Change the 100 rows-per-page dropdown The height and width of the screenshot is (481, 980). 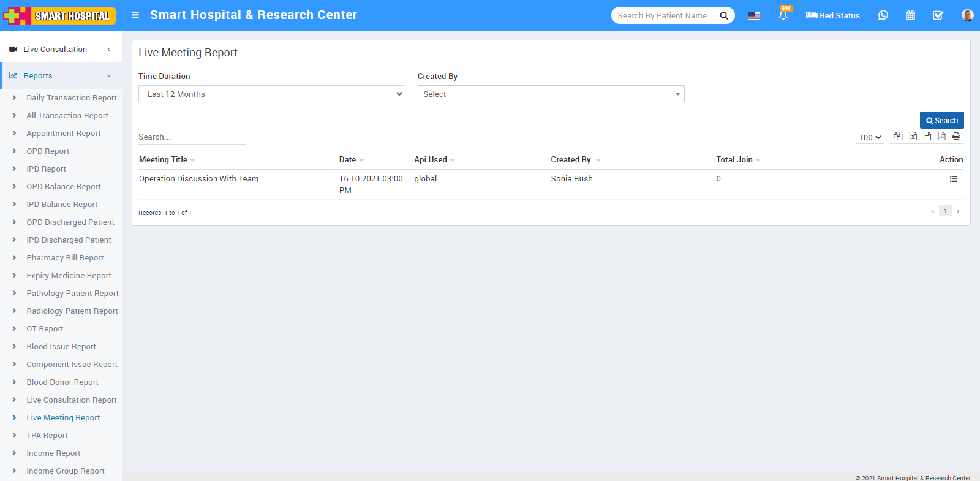point(870,138)
